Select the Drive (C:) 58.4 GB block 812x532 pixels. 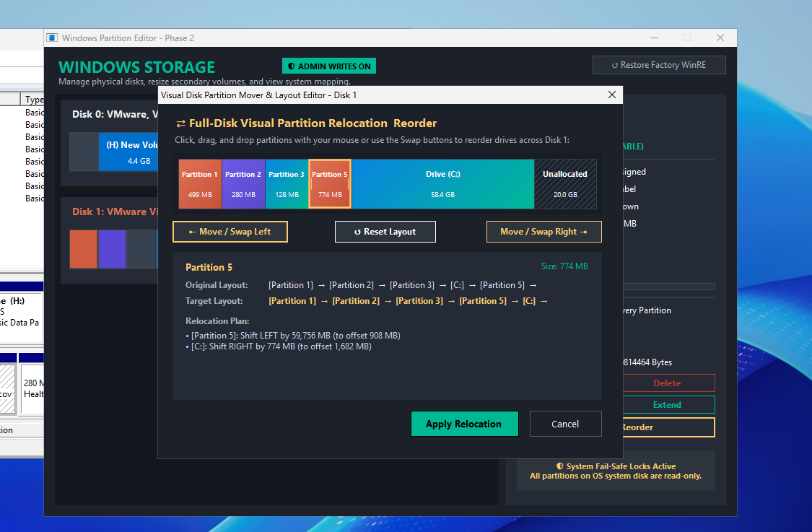[442, 184]
